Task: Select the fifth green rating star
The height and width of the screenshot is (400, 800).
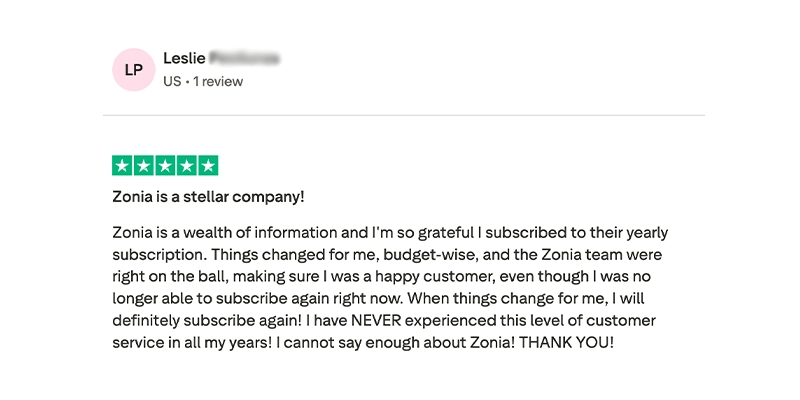Action: click(208, 166)
